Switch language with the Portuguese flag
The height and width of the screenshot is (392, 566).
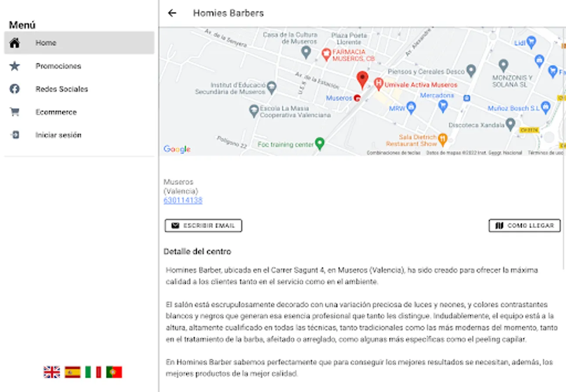coord(114,372)
